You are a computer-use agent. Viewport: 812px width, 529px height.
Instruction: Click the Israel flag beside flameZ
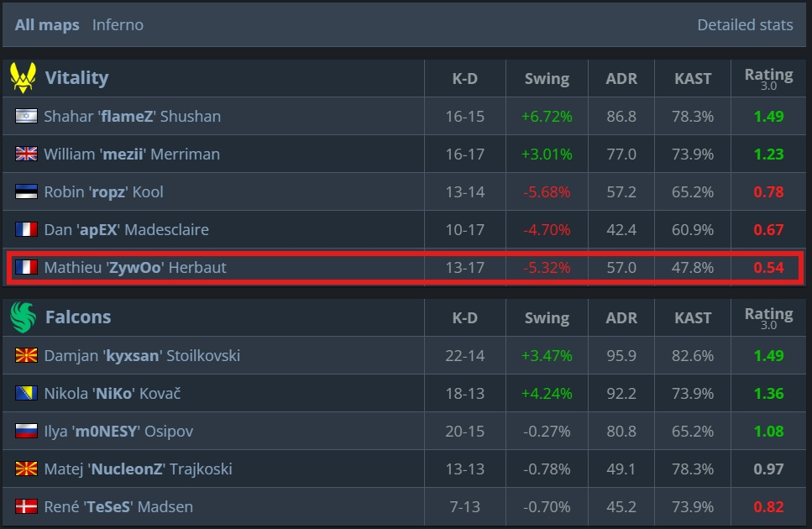pos(26,117)
